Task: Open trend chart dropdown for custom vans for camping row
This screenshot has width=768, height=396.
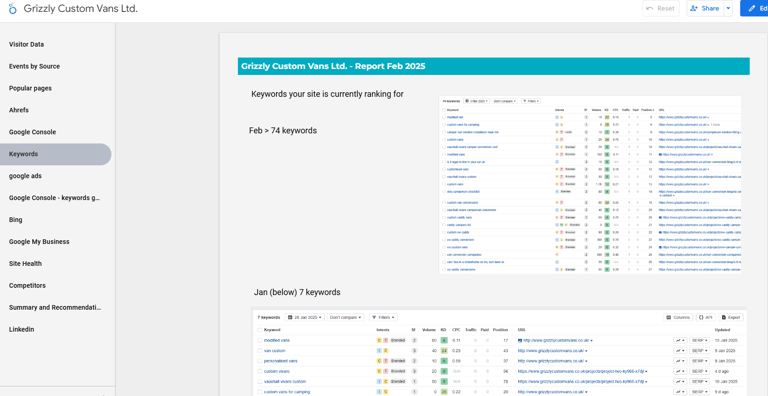Action: tap(680, 392)
